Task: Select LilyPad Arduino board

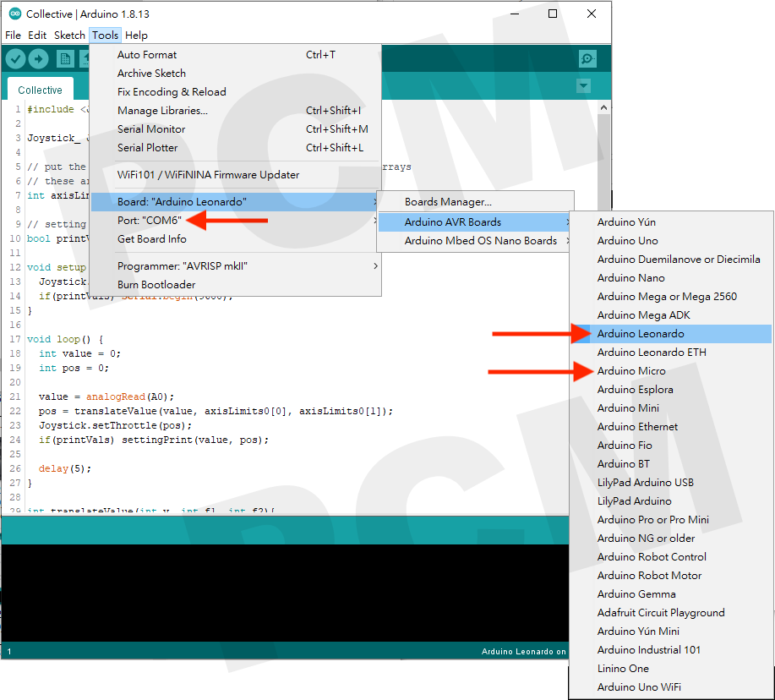Action: click(x=671, y=501)
